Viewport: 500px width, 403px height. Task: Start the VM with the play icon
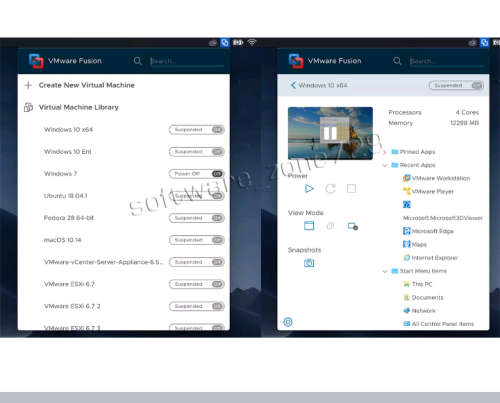pos(309,189)
